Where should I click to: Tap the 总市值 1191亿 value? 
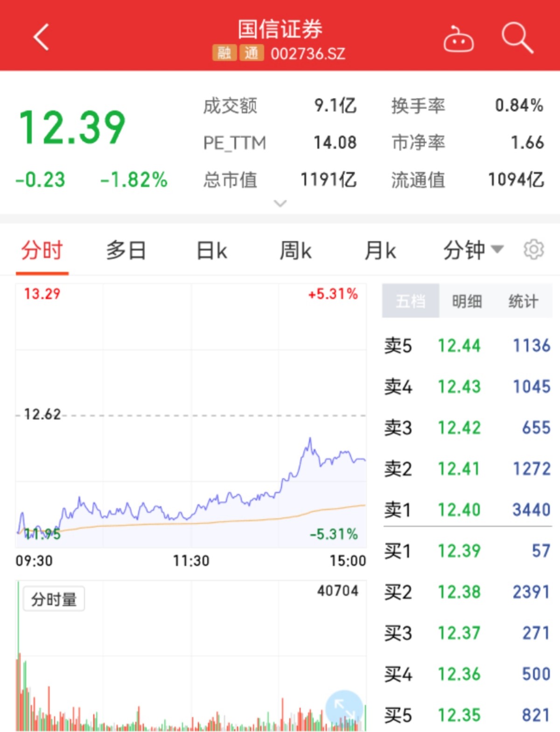coord(329,180)
